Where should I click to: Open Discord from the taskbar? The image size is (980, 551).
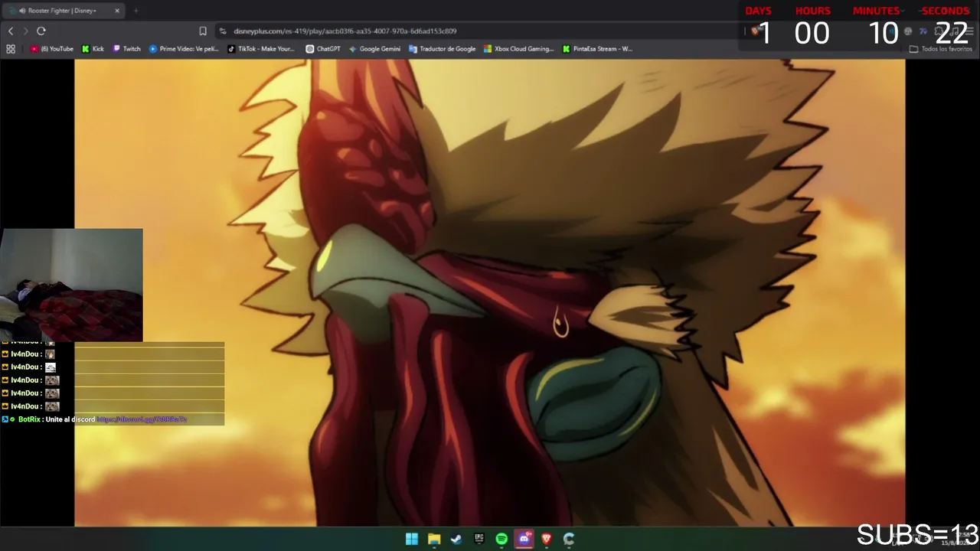tap(524, 539)
